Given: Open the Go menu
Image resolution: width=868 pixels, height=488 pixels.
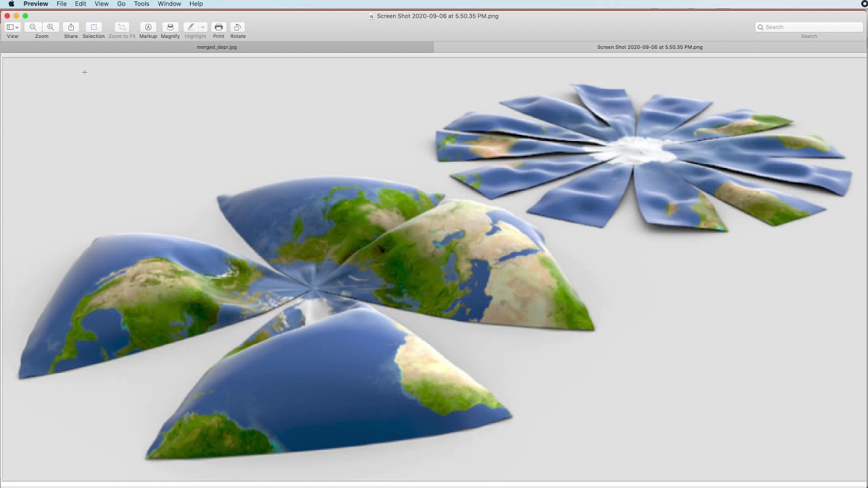Looking at the screenshot, I should (x=121, y=4).
